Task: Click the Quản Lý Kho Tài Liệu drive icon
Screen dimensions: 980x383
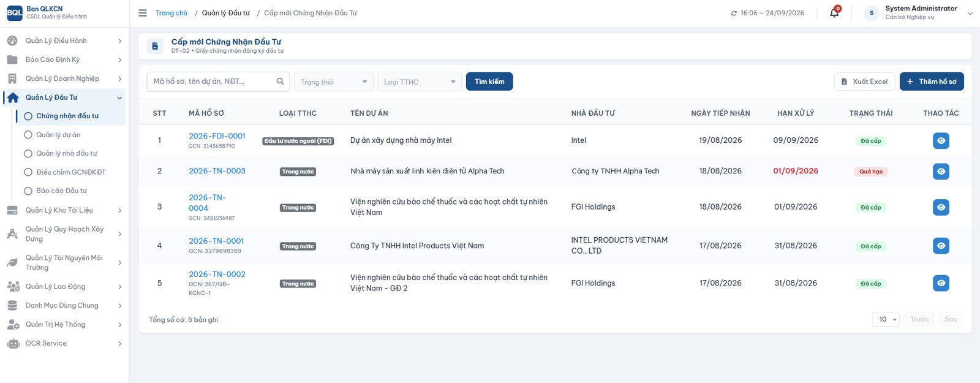Action: (x=12, y=210)
